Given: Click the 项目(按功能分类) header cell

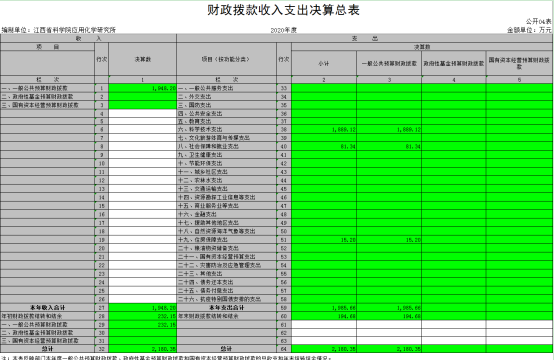Looking at the screenshot, I should click(226, 59).
